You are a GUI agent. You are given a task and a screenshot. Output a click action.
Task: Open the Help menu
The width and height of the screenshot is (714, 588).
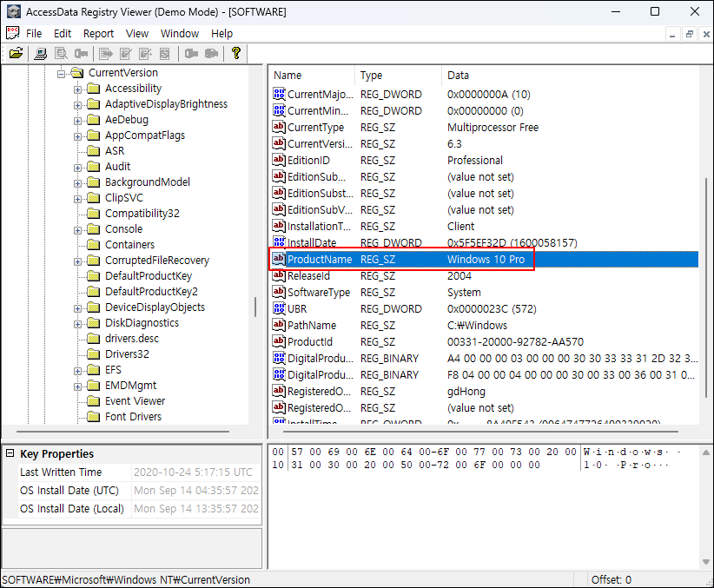pyautogui.click(x=221, y=34)
